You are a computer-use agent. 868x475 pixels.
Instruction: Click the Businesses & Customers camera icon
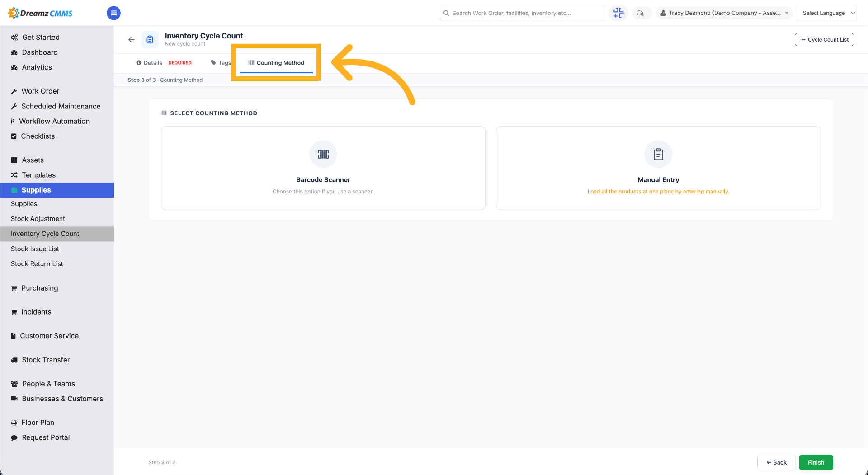(14, 399)
